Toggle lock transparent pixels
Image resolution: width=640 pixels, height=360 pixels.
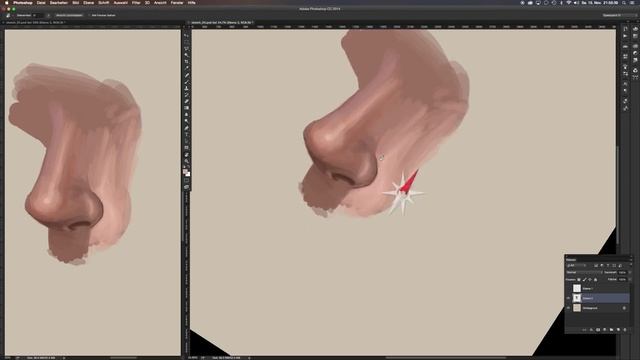(x=579, y=280)
